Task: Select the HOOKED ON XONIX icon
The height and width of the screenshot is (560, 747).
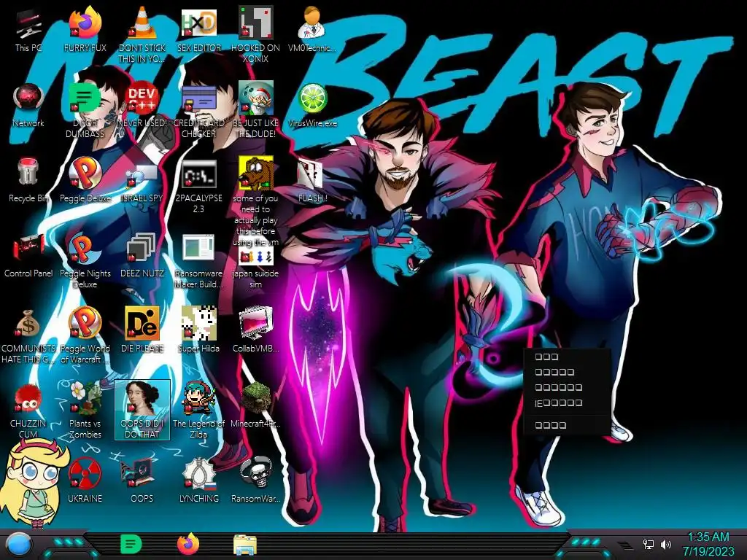Action: (x=255, y=34)
